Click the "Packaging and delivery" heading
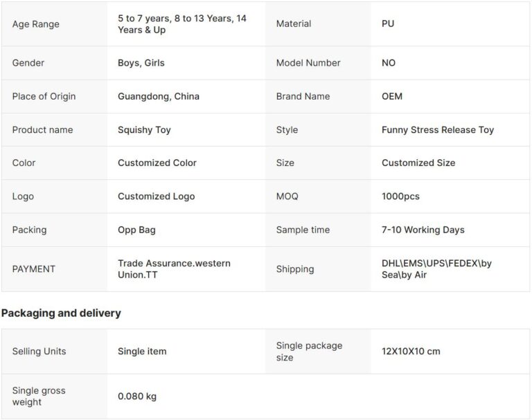The width and height of the screenshot is (532, 420). coord(61,313)
